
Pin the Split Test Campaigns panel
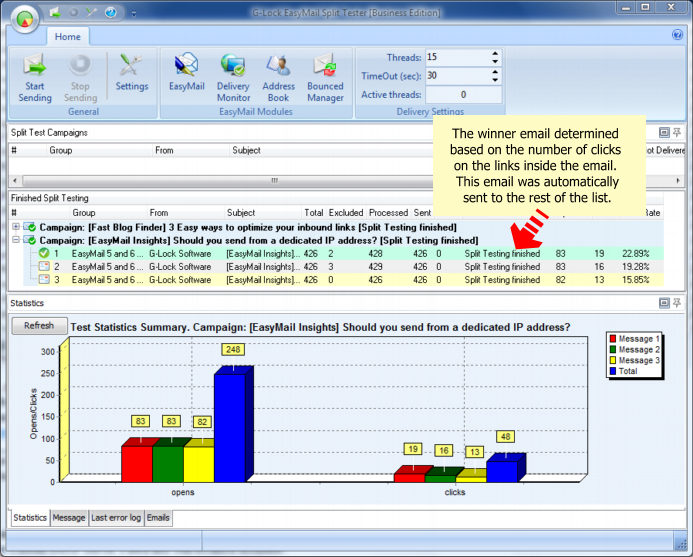(677, 132)
